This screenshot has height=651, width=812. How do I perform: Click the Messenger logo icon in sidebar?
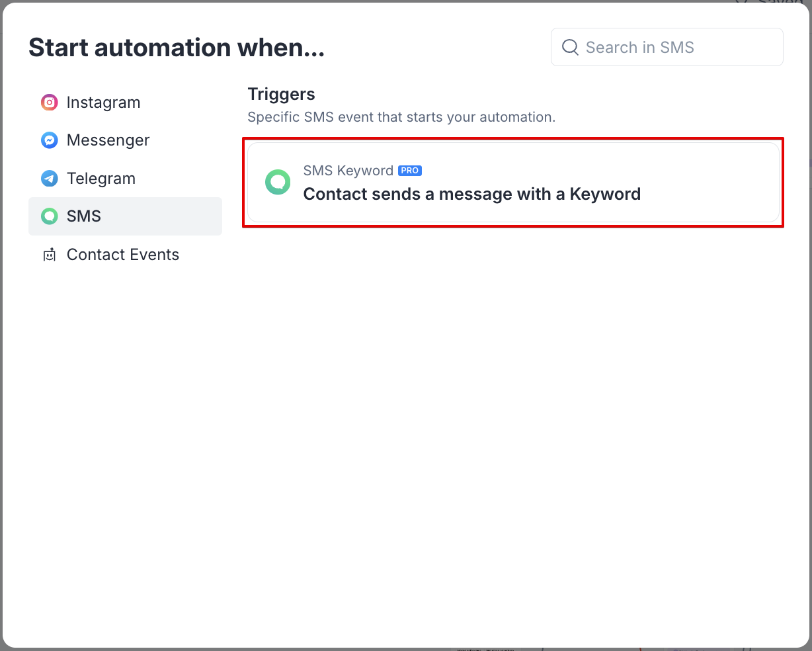(49, 140)
